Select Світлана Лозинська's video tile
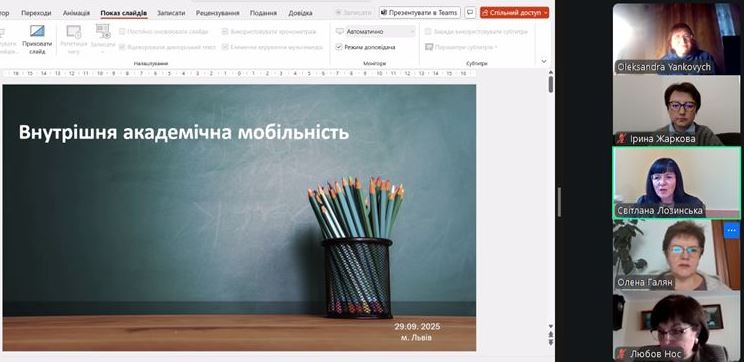Viewport: 744px width, 362px height. (676, 183)
